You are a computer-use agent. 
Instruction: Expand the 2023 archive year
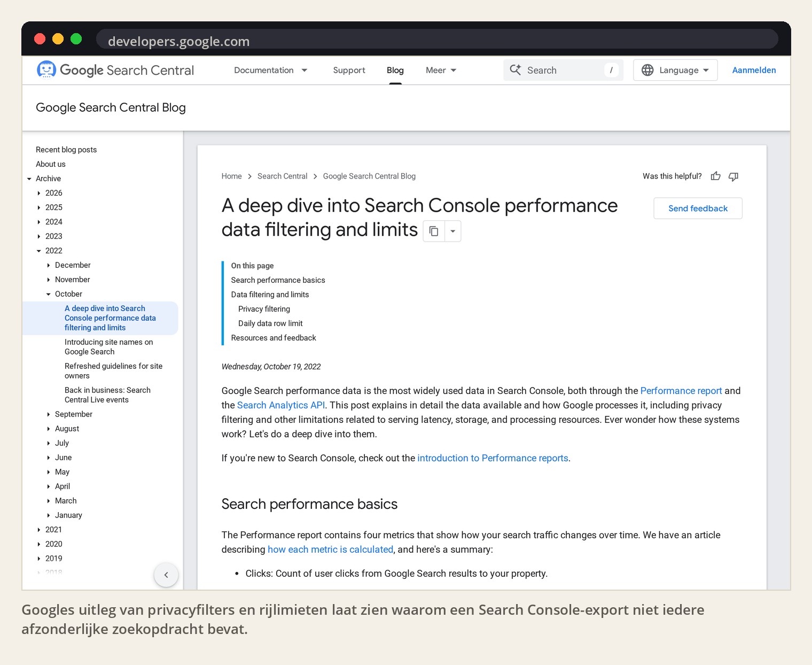39,236
